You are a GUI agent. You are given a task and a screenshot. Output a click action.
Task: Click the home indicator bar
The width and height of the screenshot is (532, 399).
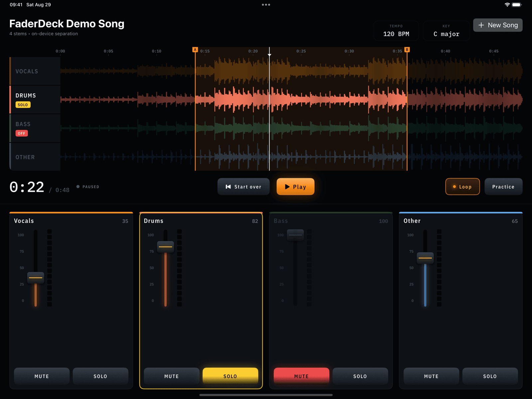[266, 395]
